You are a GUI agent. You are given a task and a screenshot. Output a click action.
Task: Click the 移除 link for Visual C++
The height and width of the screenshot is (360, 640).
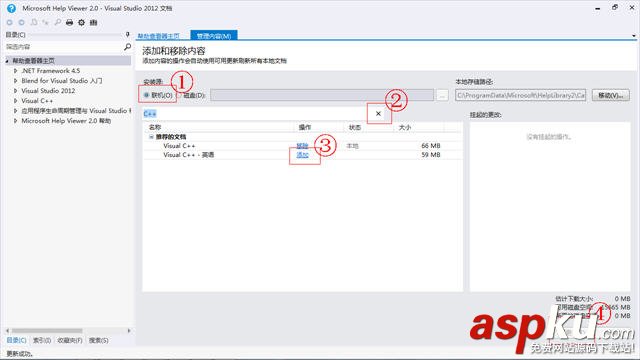pos(302,146)
